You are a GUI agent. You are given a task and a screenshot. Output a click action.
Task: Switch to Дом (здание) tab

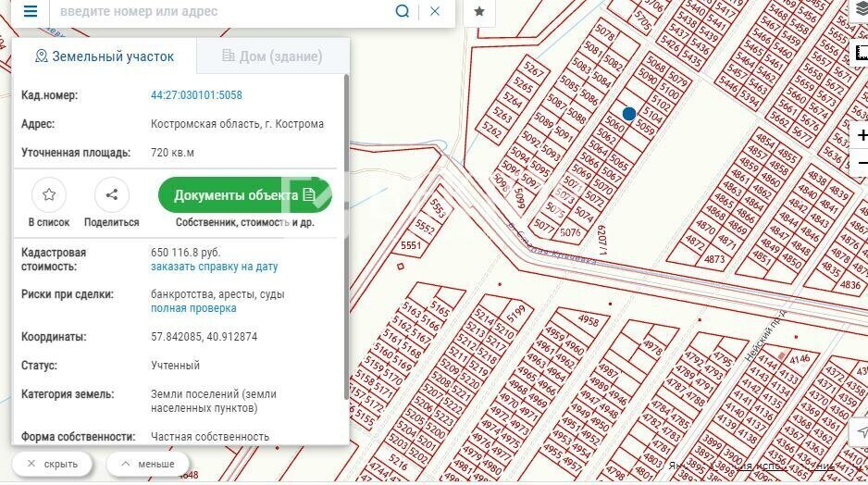(x=272, y=56)
